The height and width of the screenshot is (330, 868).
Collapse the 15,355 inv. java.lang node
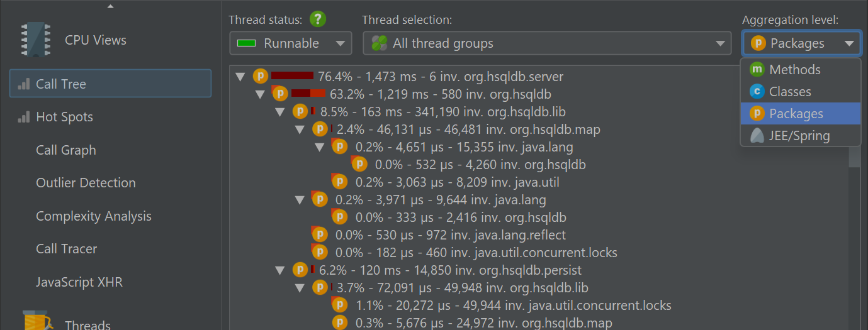[x=320, y=148]
